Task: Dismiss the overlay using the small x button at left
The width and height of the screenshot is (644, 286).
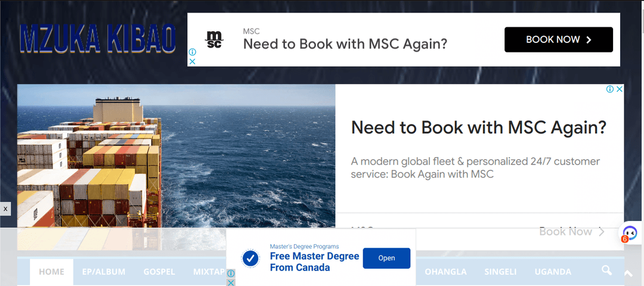Action: coord(5,209)
